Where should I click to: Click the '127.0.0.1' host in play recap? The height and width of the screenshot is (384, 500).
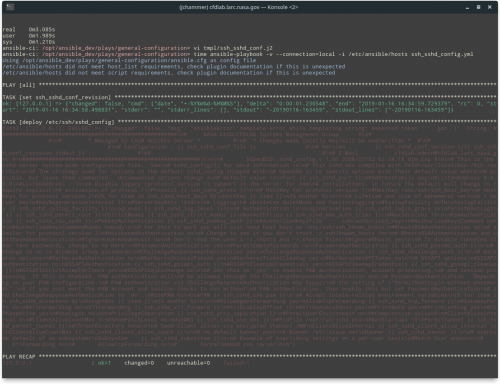click(x=17, y=363)
